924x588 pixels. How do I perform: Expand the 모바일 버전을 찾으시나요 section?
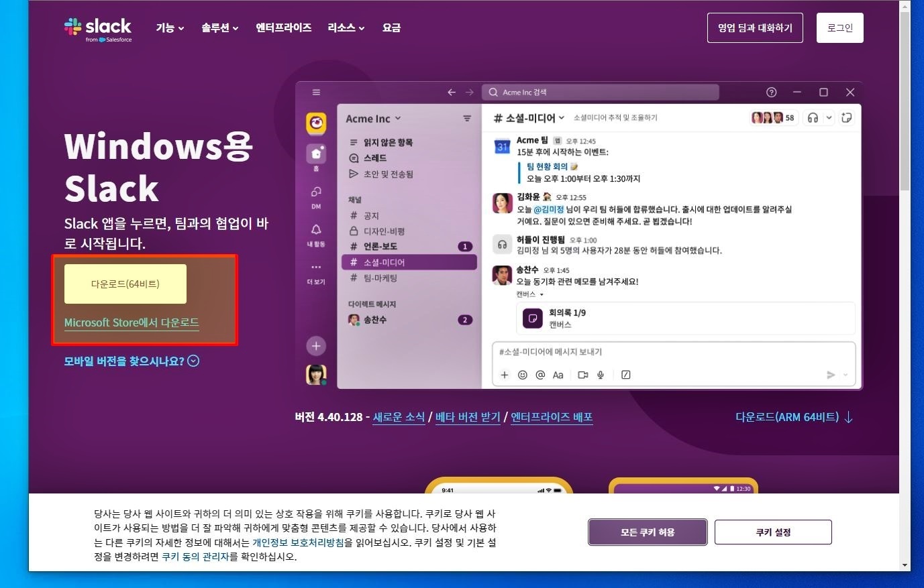coord(132,361)
